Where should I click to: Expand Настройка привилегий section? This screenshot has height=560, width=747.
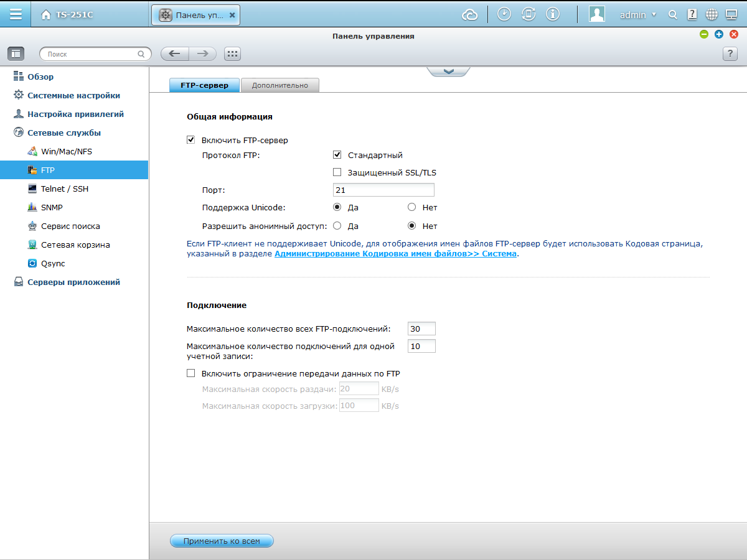[75, 114]
